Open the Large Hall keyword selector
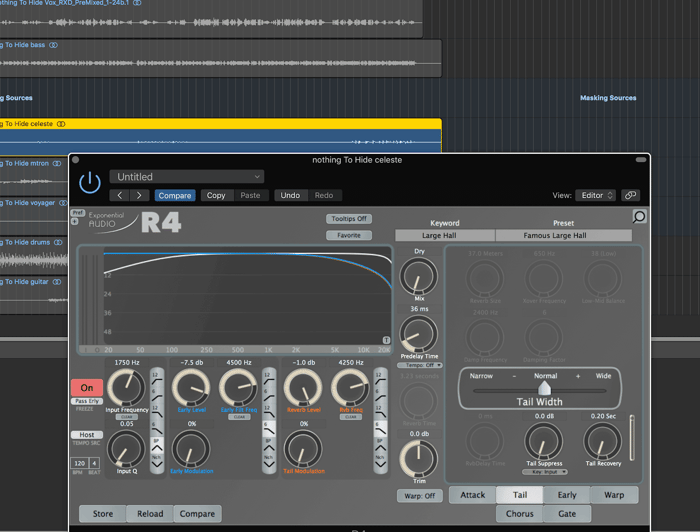 point(445,235)
